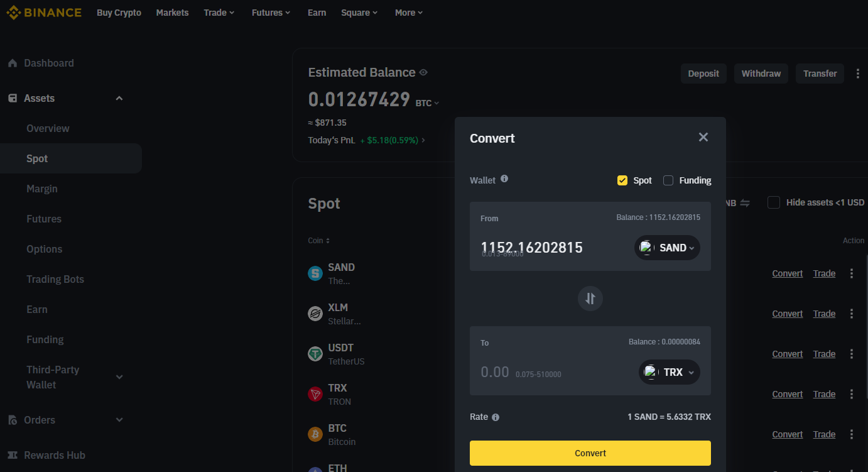868x472 pixels.
Task: Click the Assets wallet icon
Action: click(x=12, y=98)
